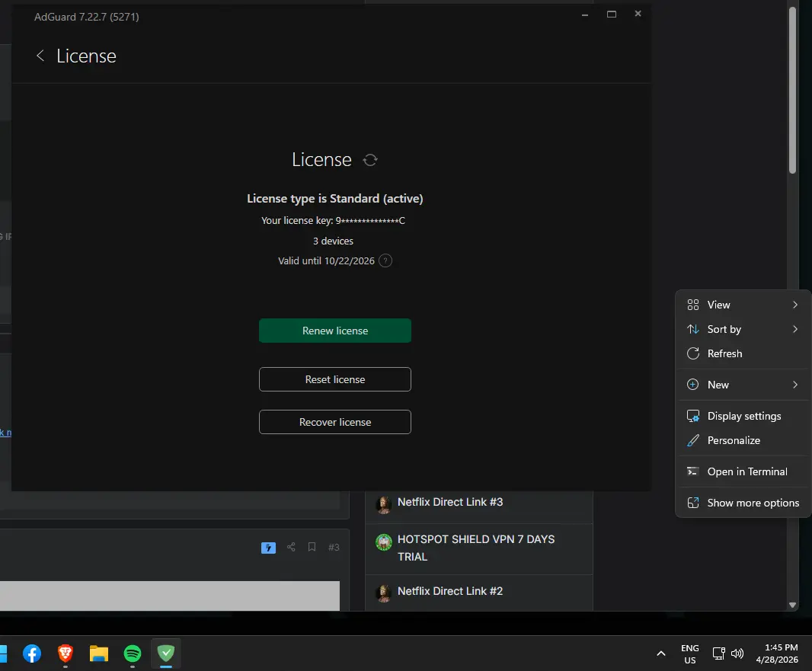Click the browser page vertical scrollbar thumb
The height and width of the screenshot is (671, 812).
tap(792, 91)
